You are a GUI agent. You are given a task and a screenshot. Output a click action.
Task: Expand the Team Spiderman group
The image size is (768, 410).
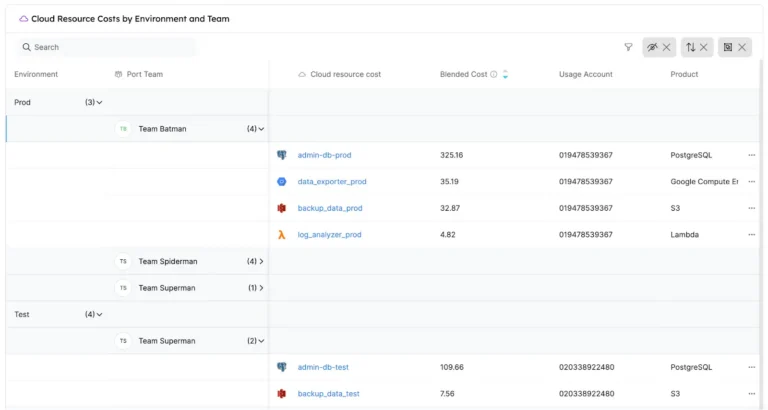261,261
